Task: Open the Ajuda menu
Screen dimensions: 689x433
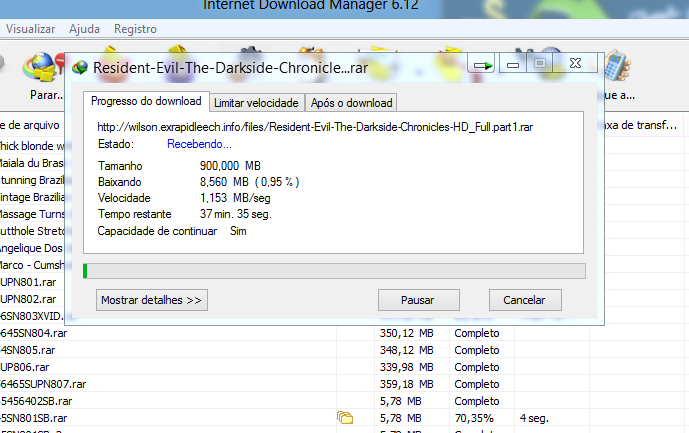Action: coord(84,29)
